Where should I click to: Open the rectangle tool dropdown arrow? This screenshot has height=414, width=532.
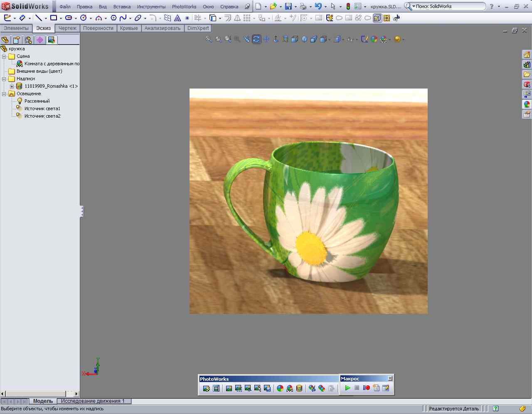(x=61, y=18)
